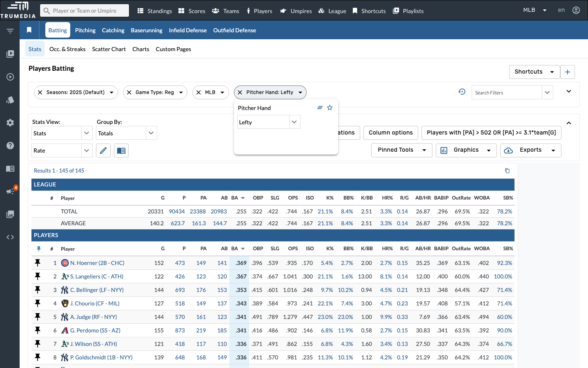The width and height of the screenshot is (588, 368).
Task: Open the image gallery sidebar icon
Action: coord(10,214)
